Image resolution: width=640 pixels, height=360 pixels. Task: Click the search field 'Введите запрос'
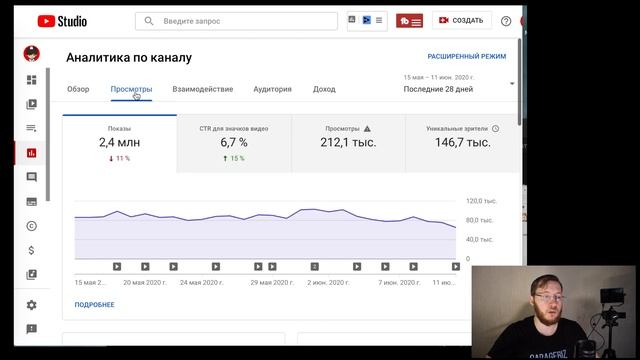click(x=236, y=21)
